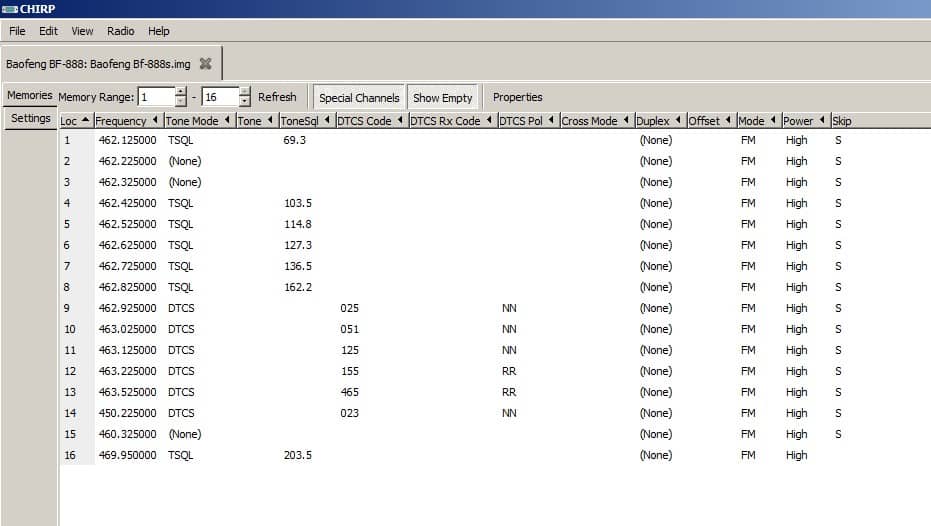Click the Mode column header

point(758,121)
